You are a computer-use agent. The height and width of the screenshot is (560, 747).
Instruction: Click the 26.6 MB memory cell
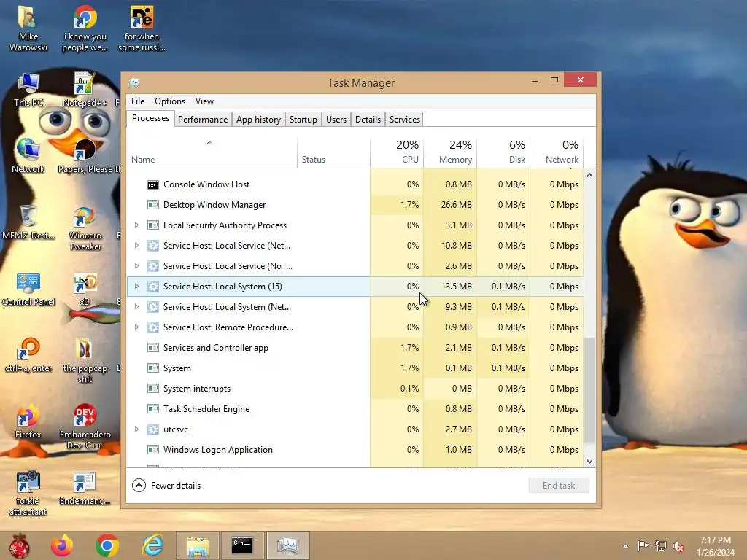click(x=450, y=205)
